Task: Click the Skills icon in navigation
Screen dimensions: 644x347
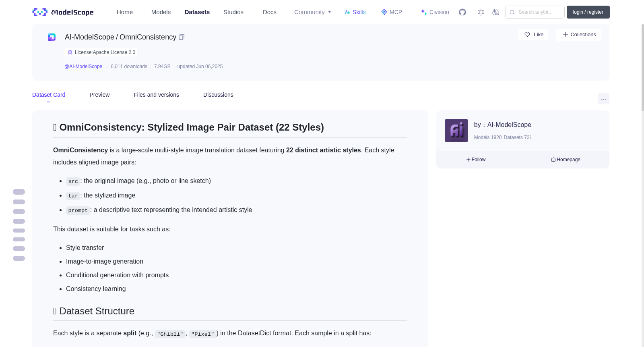Action: pos(347,12)
